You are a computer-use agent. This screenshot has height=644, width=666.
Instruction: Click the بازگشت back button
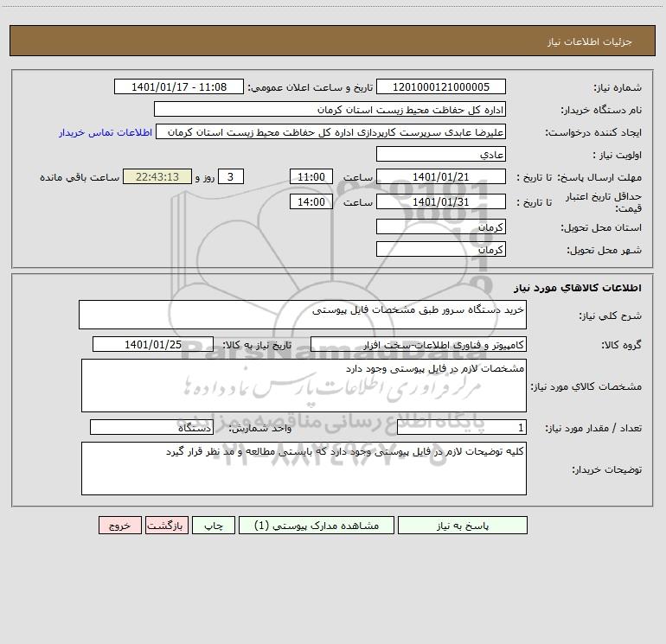click(166, 526)
